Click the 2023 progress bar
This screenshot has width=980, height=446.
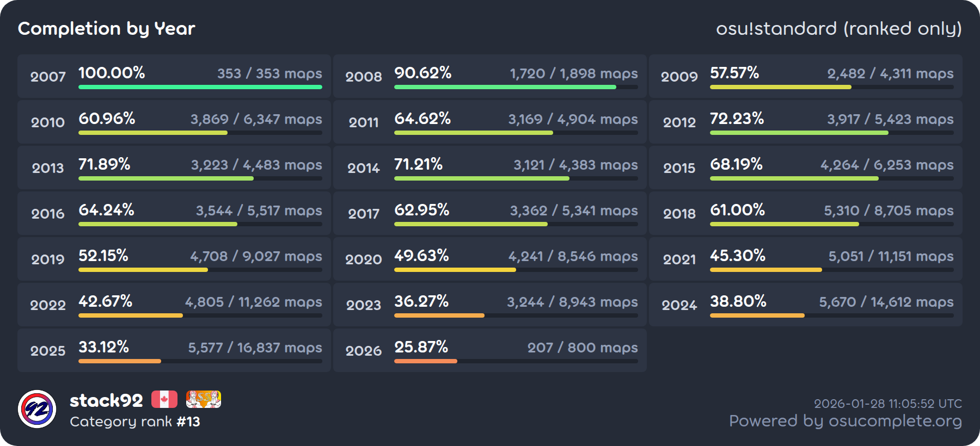[x=516, y=315]
